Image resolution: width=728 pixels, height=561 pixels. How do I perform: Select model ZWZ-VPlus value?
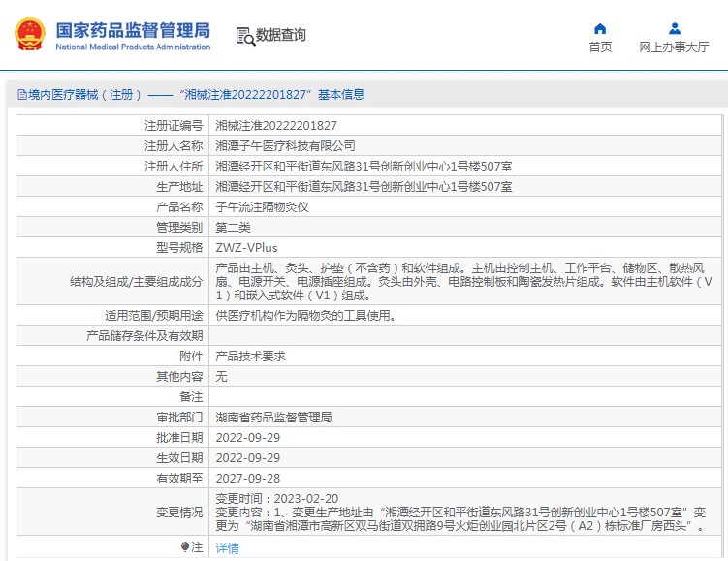pyautogui.click(x=246, y=248)
